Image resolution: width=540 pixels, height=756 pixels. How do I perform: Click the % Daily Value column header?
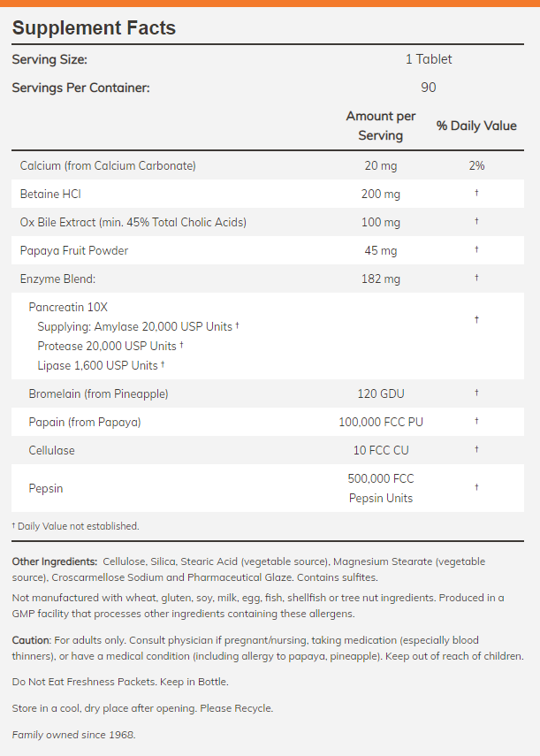point(476,126)
